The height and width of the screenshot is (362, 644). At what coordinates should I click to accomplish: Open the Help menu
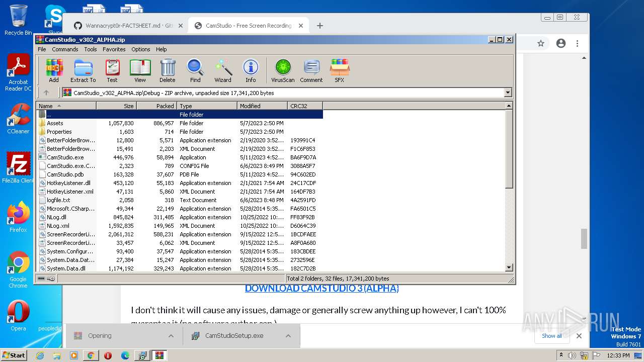coord(161,49)
